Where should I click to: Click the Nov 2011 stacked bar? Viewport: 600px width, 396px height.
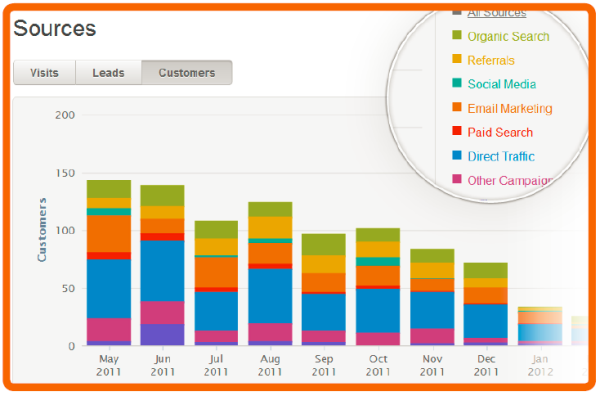point(432,297)
